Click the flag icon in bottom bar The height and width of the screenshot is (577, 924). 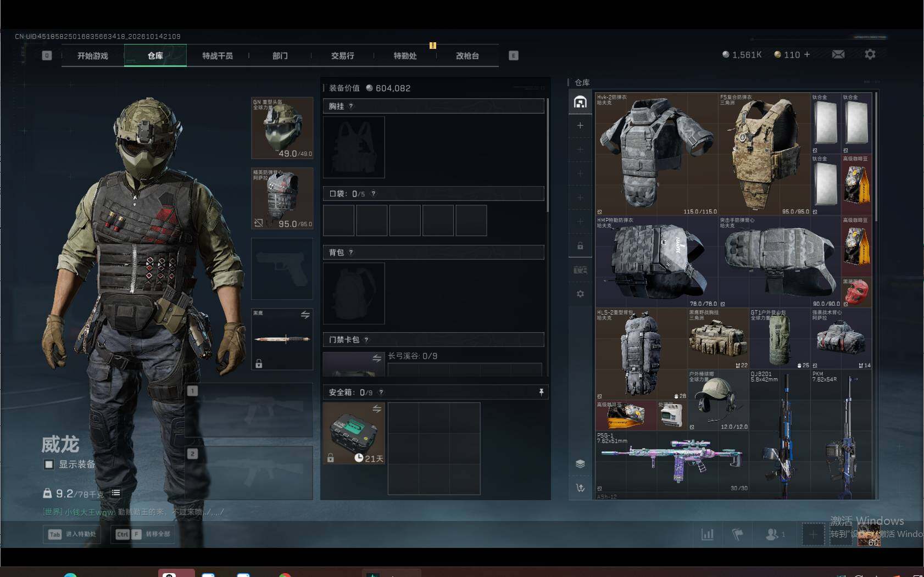(738, 534)
